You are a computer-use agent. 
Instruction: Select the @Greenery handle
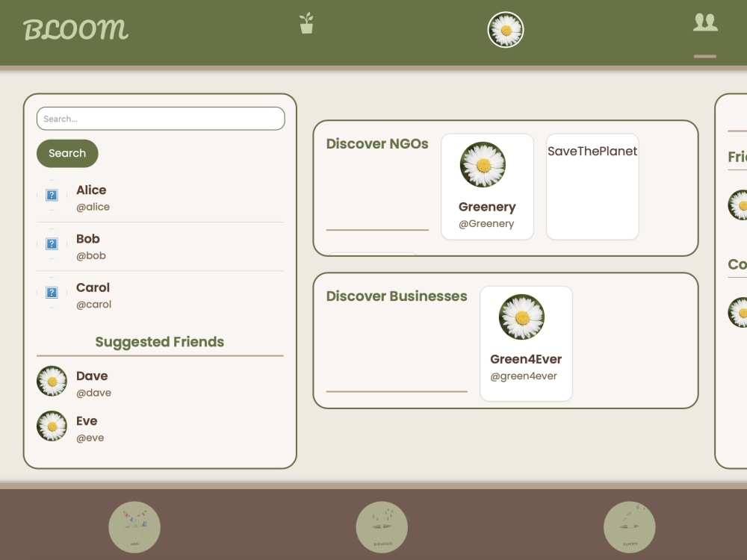[486, 224]
